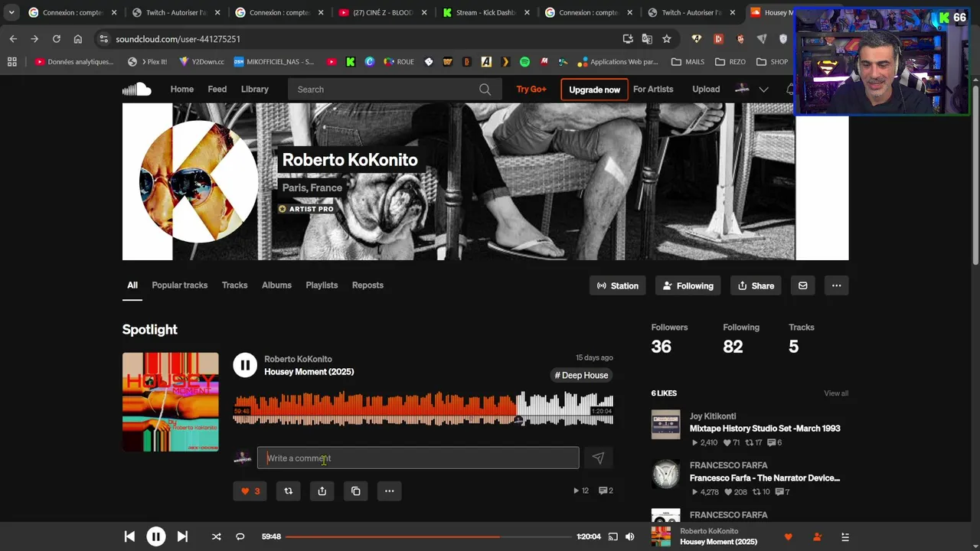The height and width of the screenshot is (551, 980).
Task: Start the artist Station
Action: 617,285
